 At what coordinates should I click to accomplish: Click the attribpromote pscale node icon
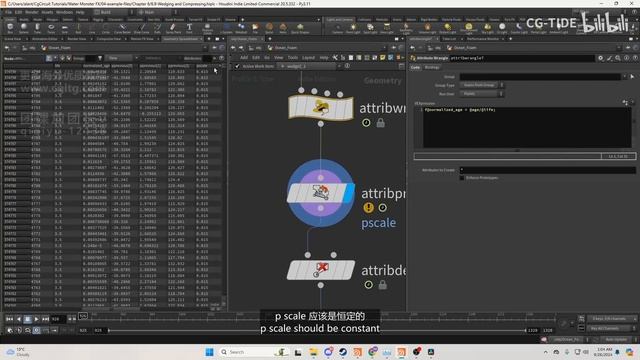click(x=321, y=193)
